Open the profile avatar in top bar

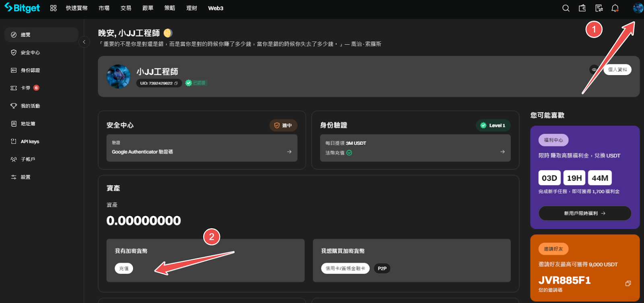click(x=638, y=8)
